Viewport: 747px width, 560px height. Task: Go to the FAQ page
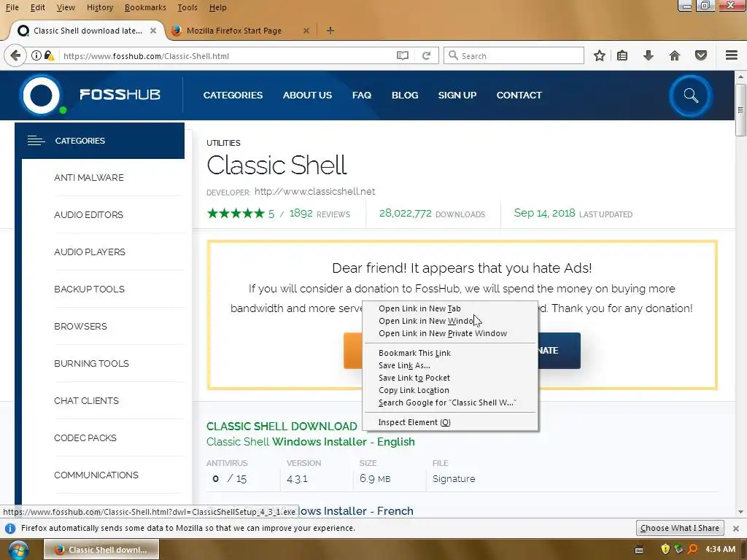tap(362, 96)
